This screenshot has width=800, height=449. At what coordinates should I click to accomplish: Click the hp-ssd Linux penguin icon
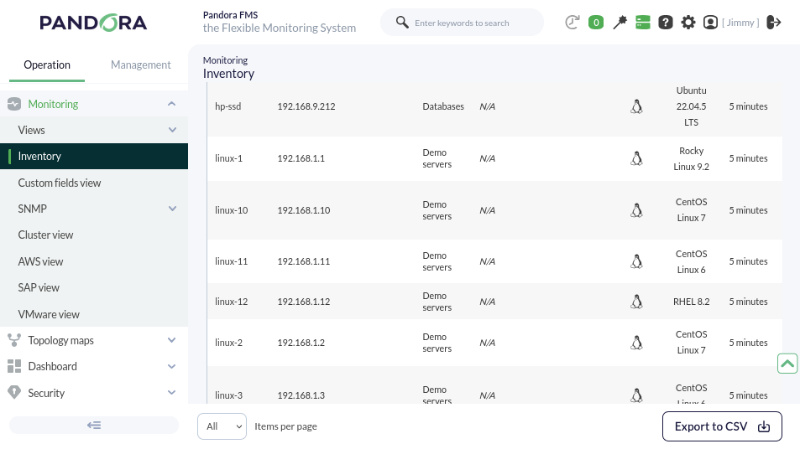click(x=636, y=106)
